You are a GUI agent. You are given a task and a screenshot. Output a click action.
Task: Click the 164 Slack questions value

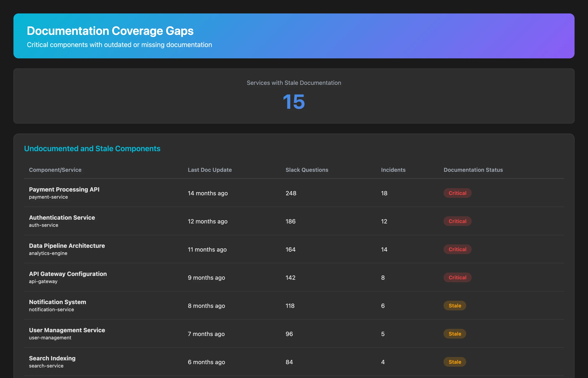coord(291,249)
